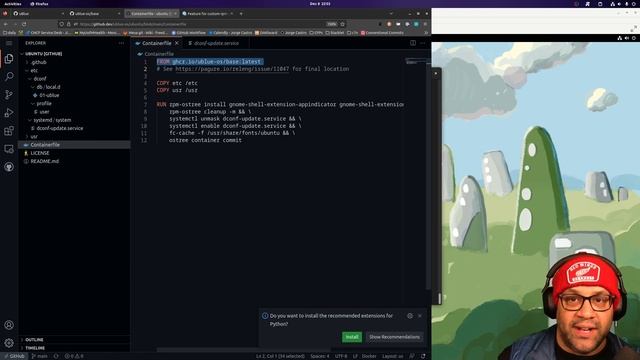
Task: Click Show Recommendations button
Action: (x=394, y=337)
